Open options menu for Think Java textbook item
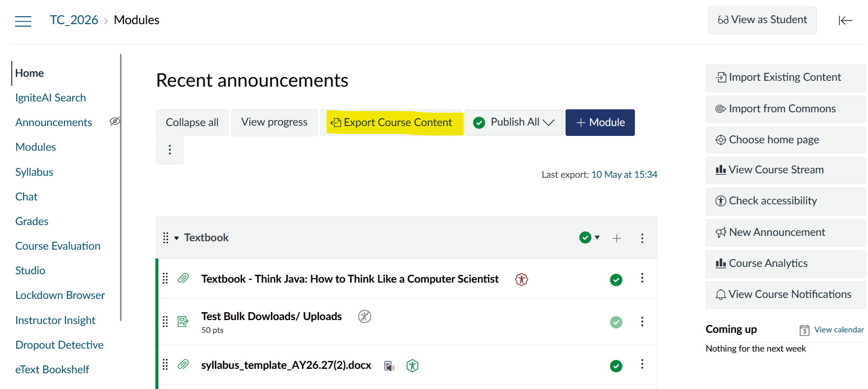868x389 pixels. coord(642,278)
